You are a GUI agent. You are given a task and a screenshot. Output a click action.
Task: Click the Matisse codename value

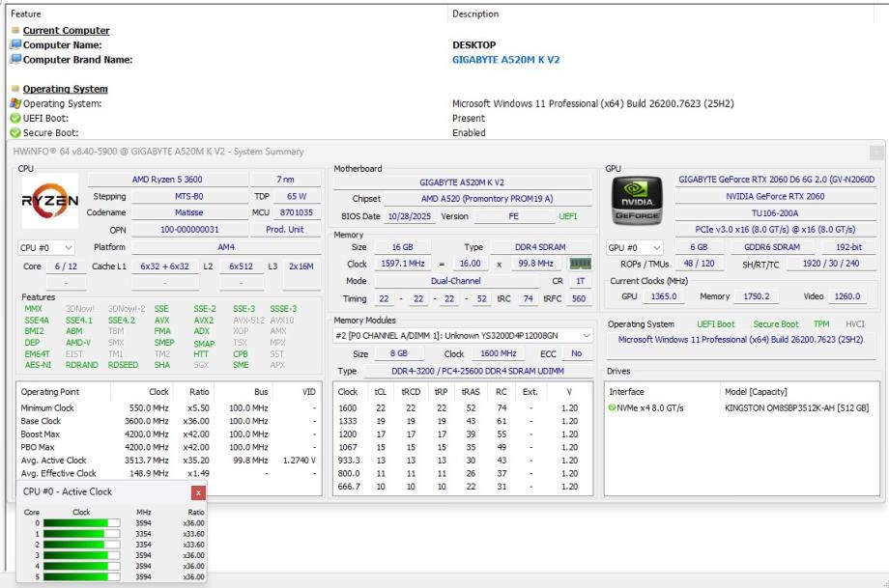tap(188, 212)
